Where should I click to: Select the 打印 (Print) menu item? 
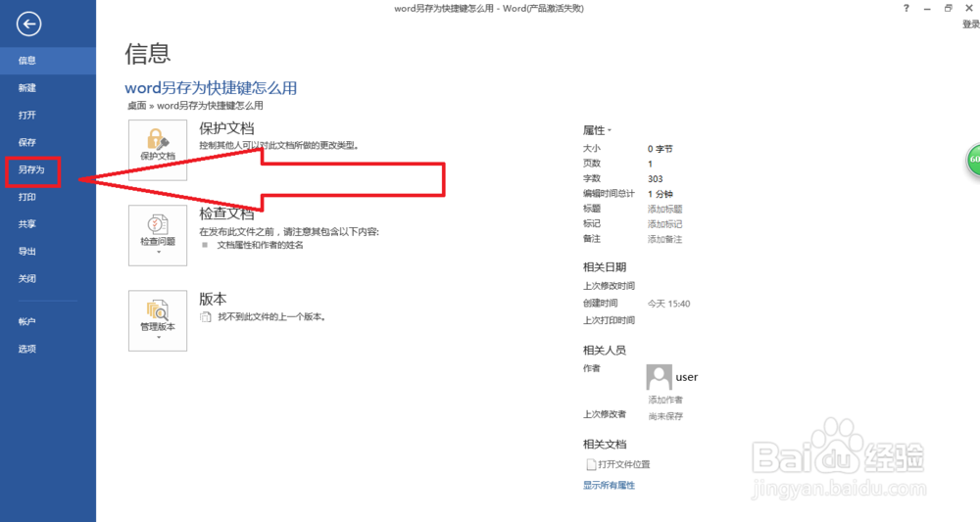(48, 197)
